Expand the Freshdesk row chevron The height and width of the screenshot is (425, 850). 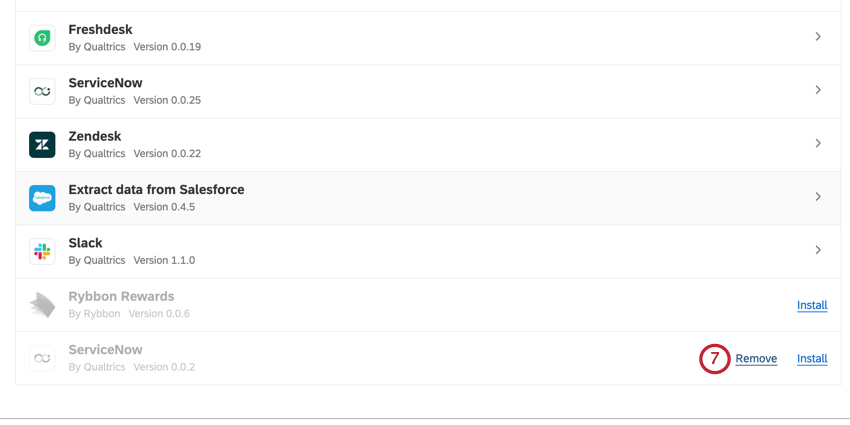[818, 37]
